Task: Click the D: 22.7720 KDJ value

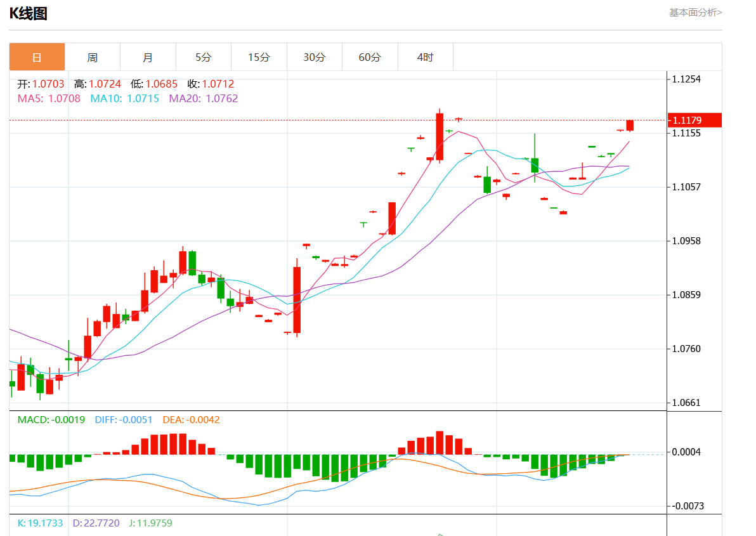Action: [x=96, y=523]
